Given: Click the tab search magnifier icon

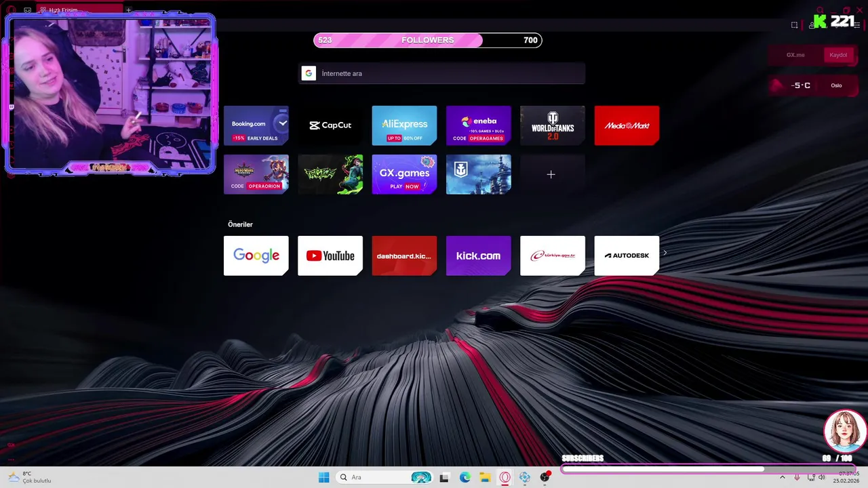Looking at the screenshot, I should click(820, 10).
